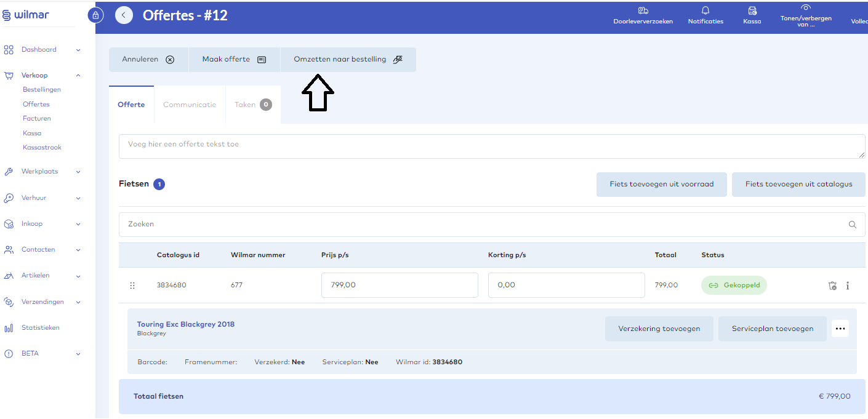Click the info icon on bike row
This screenshot has height=419, width=868.
click(848, 285)
